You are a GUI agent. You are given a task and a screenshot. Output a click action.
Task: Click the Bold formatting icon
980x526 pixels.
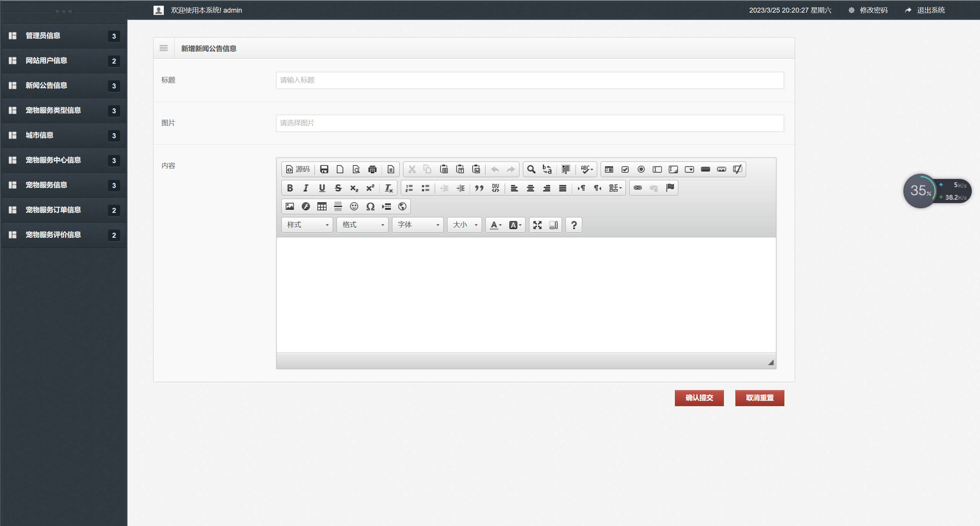(290, 188)
